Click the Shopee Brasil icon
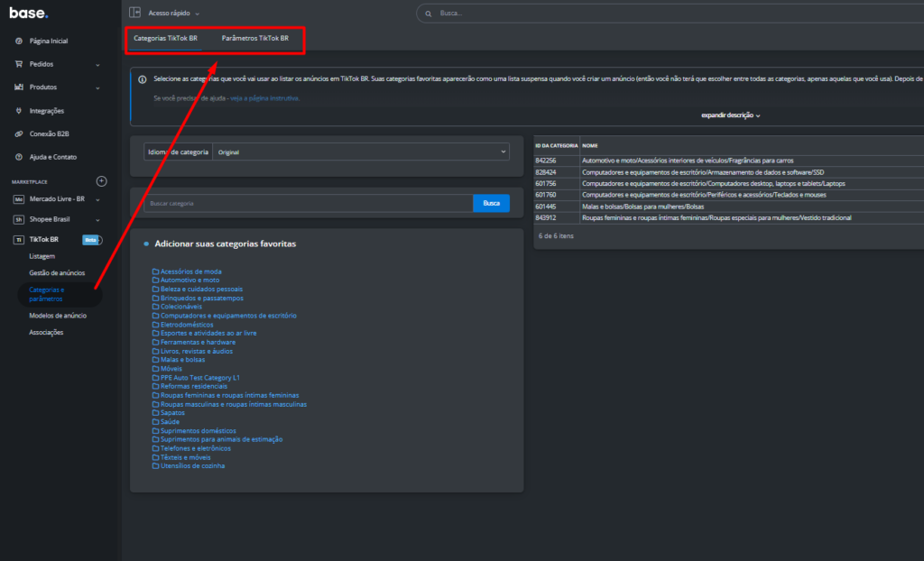The height and width of the screenshot is (561, 924). click(x=19, y=219)
